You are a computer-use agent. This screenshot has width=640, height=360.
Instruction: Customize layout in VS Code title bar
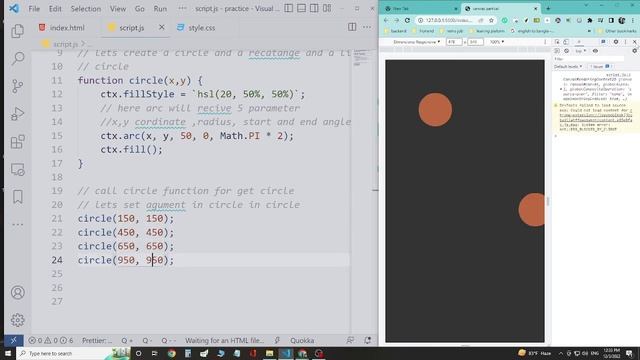point(327,8)
